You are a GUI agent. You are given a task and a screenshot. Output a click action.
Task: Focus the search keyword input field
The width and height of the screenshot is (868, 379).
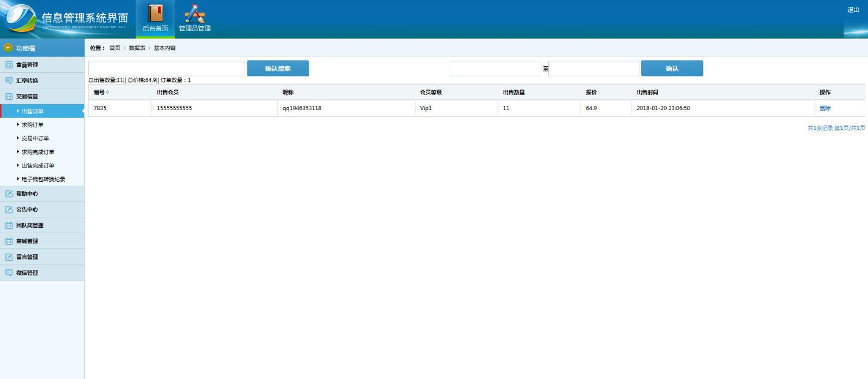click(x=167, y=68)
